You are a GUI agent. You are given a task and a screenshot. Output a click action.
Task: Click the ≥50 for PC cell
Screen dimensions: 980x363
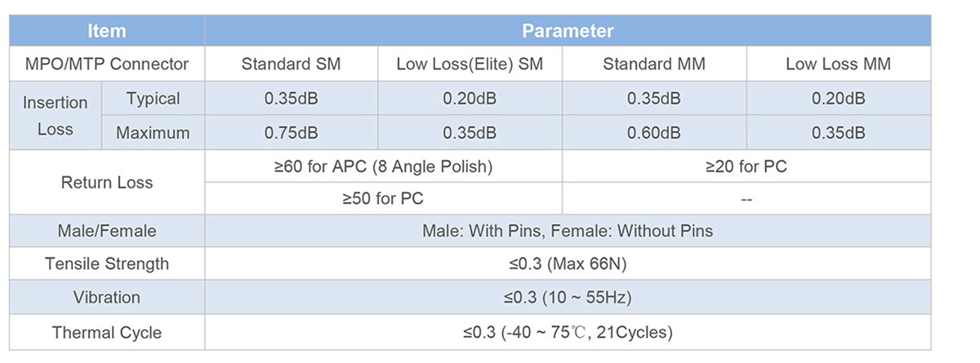384,198
